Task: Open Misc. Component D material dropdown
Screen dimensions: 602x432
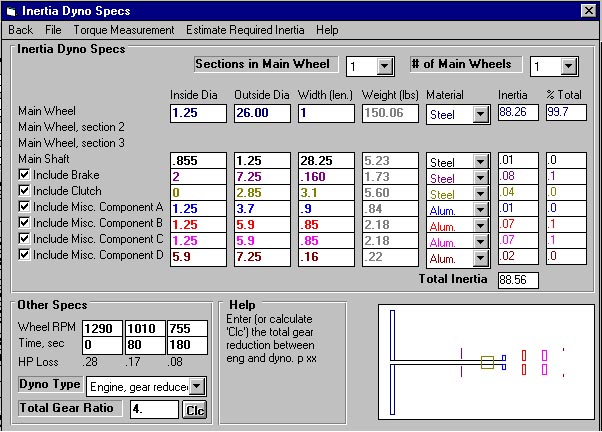Action: coord(481,258)
